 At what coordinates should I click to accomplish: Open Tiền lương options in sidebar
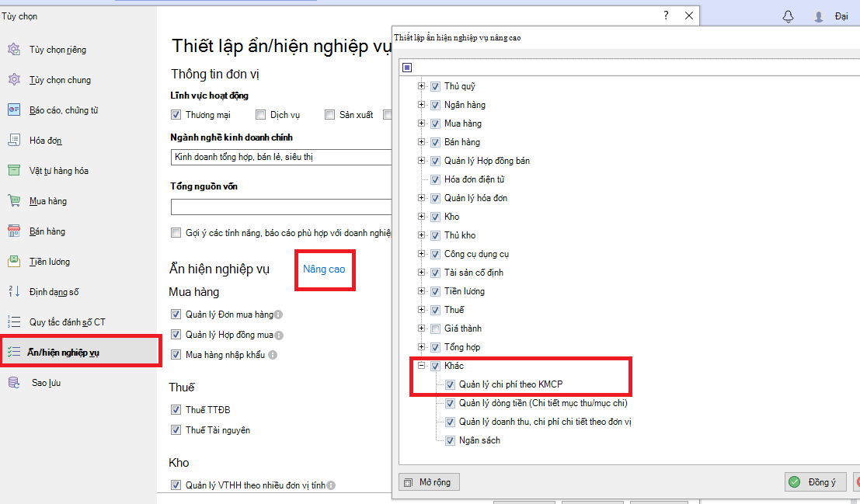click(x=50, y=262)
